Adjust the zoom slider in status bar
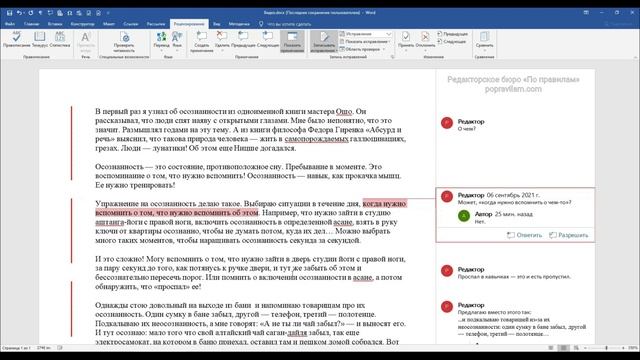This screenshot has width=640, height=360. [x=606, y=348]
